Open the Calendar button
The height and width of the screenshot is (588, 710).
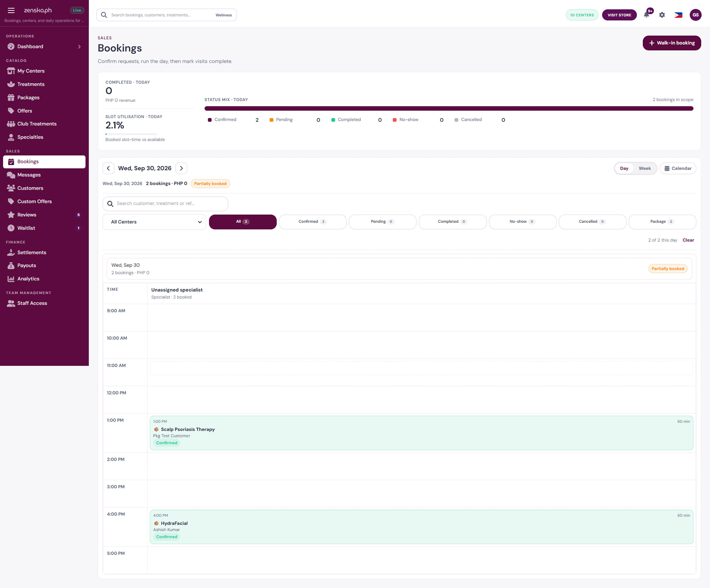pos(677,168)
